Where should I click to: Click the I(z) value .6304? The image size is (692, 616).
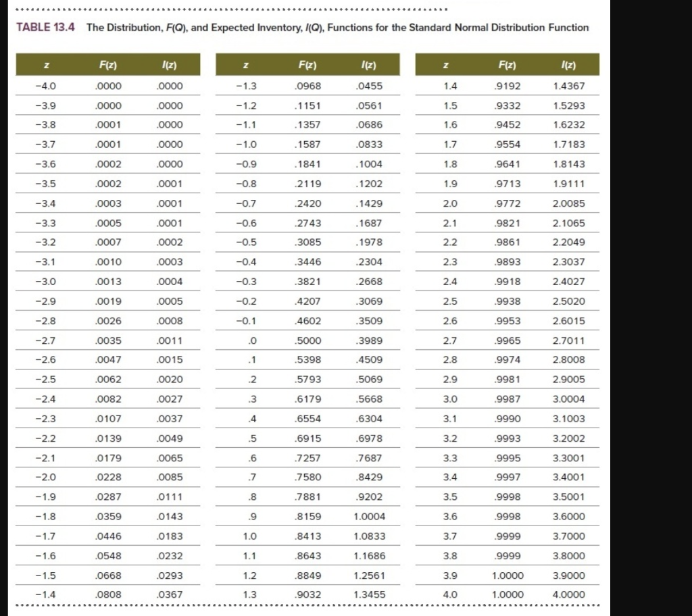pos(370,419)
